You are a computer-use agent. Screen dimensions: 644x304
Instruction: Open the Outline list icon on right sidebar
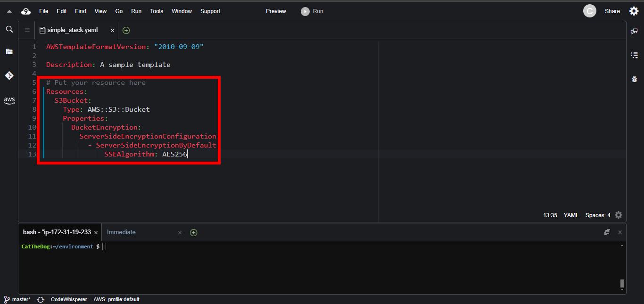click(634, 55)
